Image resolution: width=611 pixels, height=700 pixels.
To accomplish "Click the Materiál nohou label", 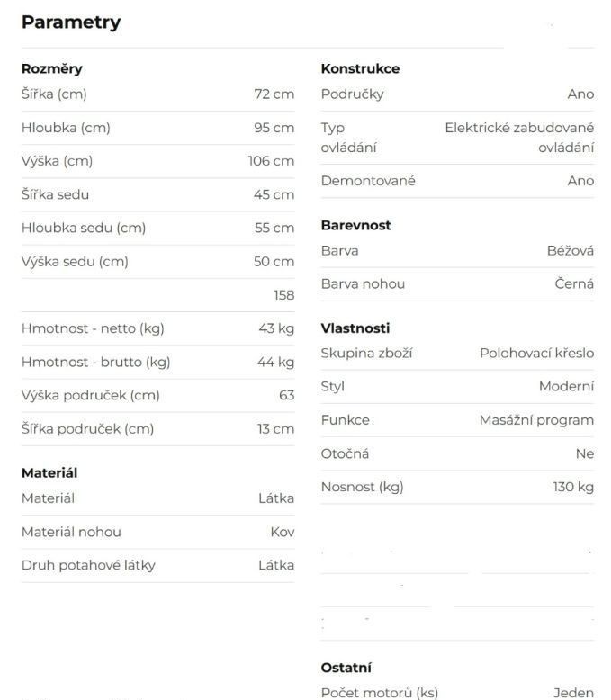I will [71, 532].
